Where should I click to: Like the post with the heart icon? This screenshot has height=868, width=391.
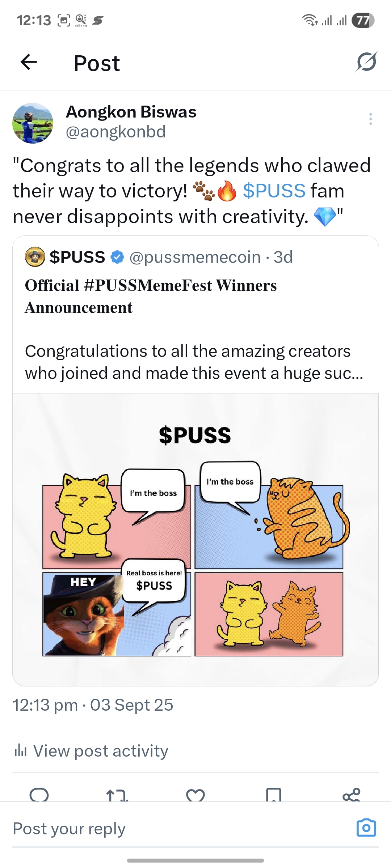coord(195,795)
